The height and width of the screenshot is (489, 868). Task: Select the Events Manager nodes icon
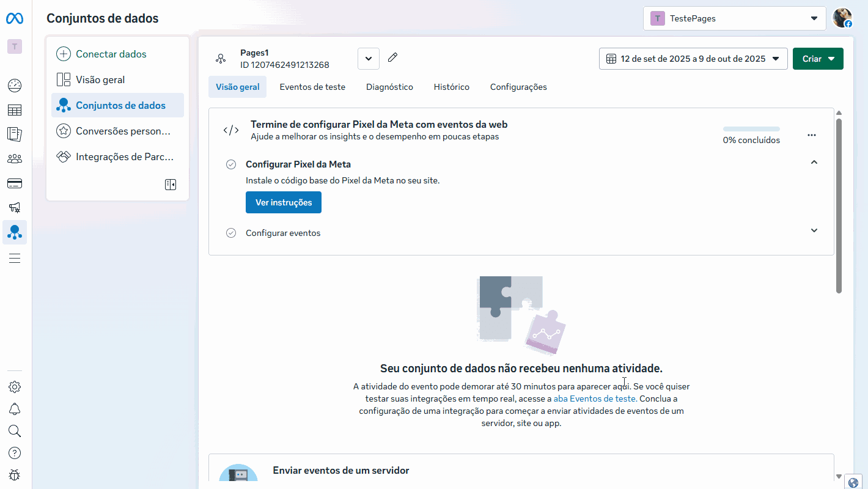14,232
